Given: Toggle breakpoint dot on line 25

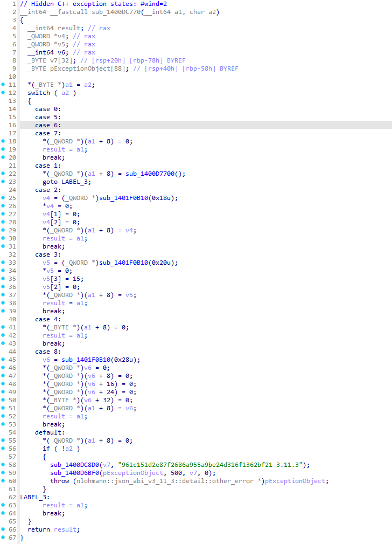Looking at the screenshot, I should [3, 198].
